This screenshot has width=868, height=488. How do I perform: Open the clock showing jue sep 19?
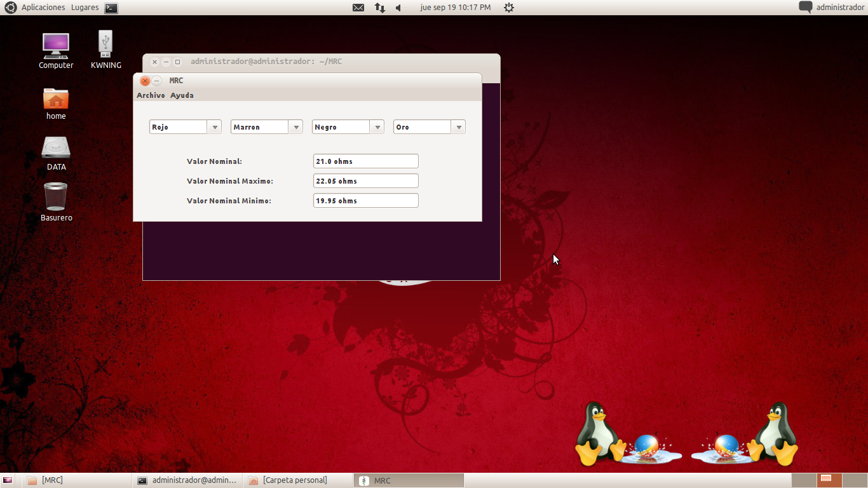tap(456, 8)
